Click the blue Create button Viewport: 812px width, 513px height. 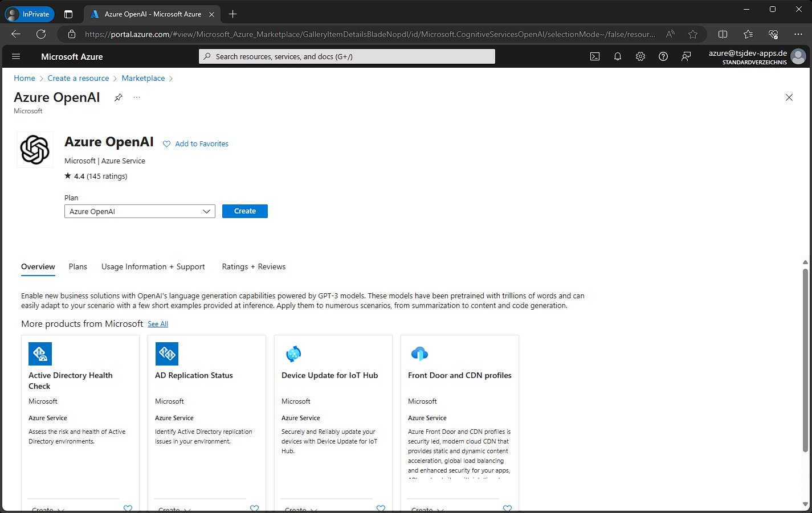click(245, 211)
